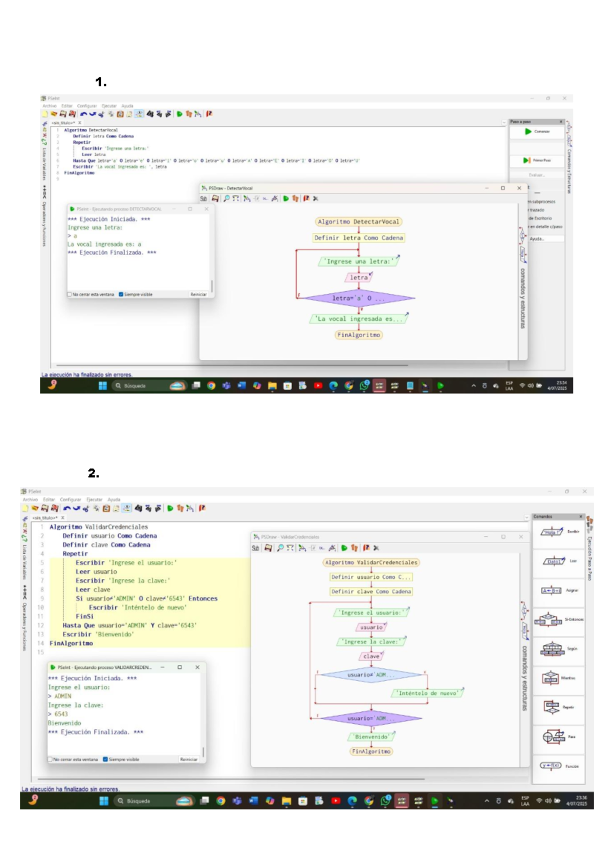
Task: Open the tab list dropdown arrow beside Comandos panel
Action: pos(527,518)
